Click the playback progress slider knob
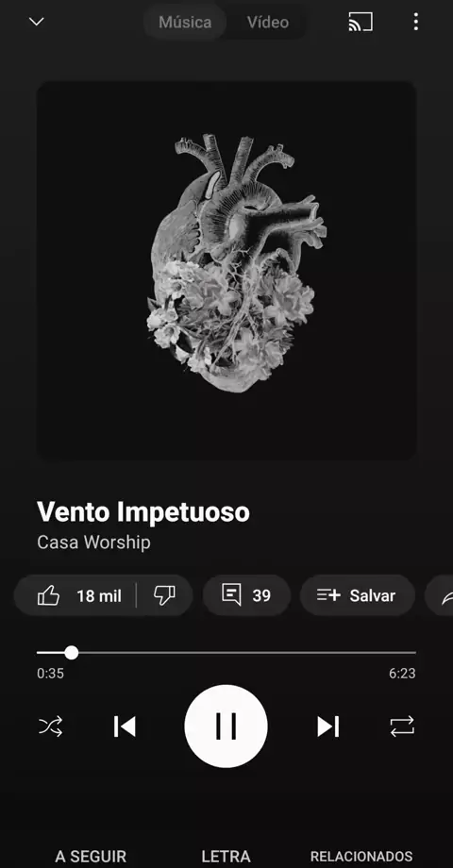Viewport: 453px width, 868px height. 72,653
